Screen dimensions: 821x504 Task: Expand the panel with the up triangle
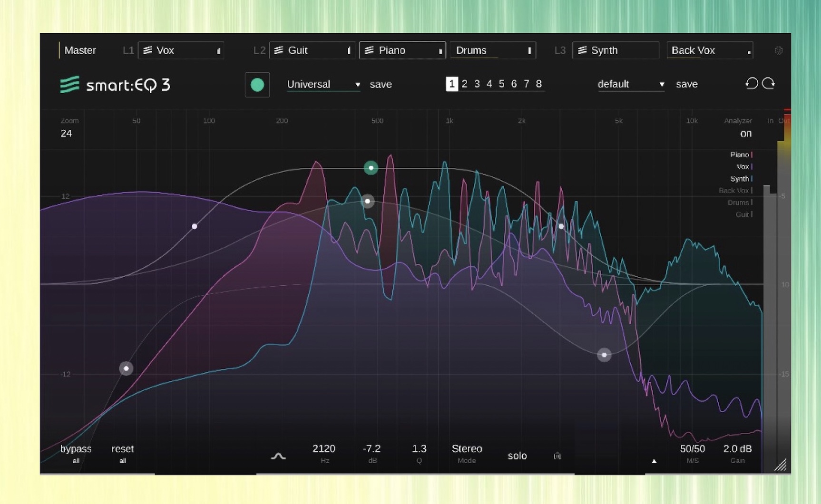click(654, 461)
